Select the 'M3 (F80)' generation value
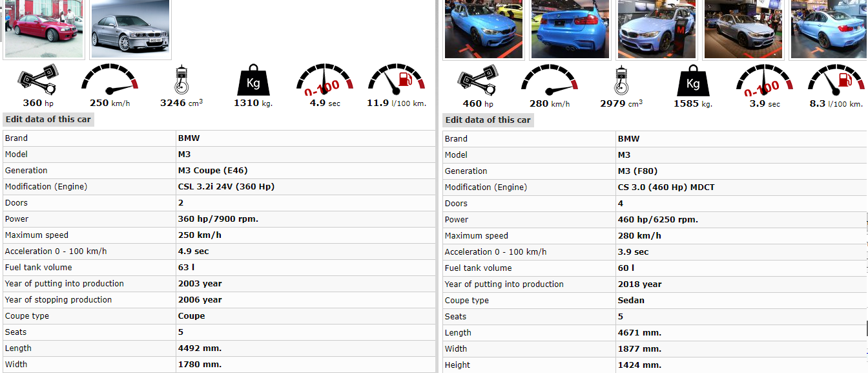The image size is (868, 373). [x=638, y=171]
